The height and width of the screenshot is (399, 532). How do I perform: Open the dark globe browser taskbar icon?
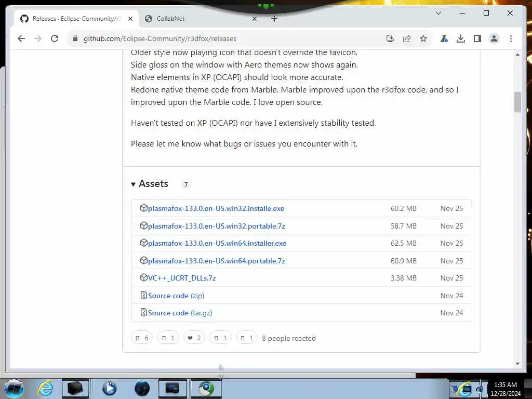pyautogui.click(x=142, y=389)
